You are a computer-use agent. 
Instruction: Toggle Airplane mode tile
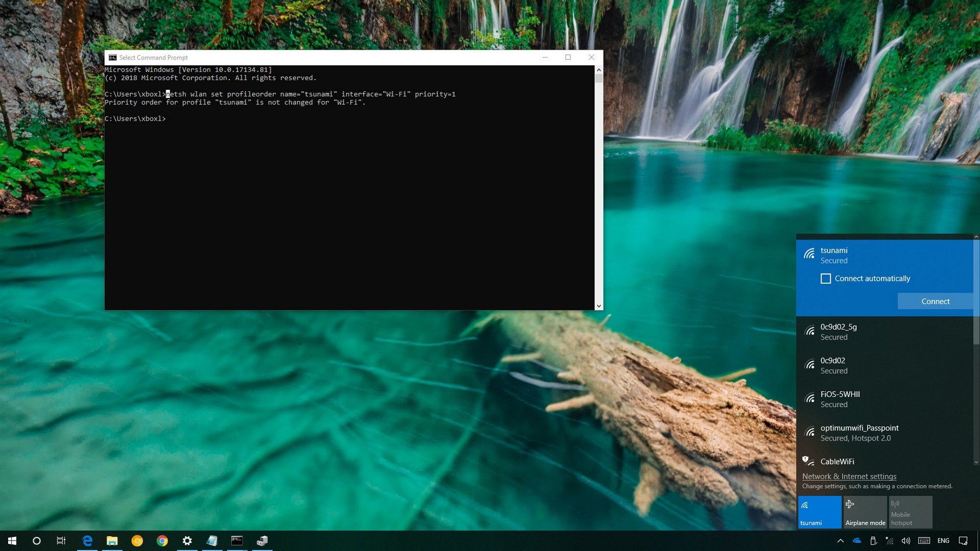pyautogui.click(x=865, y=512)
